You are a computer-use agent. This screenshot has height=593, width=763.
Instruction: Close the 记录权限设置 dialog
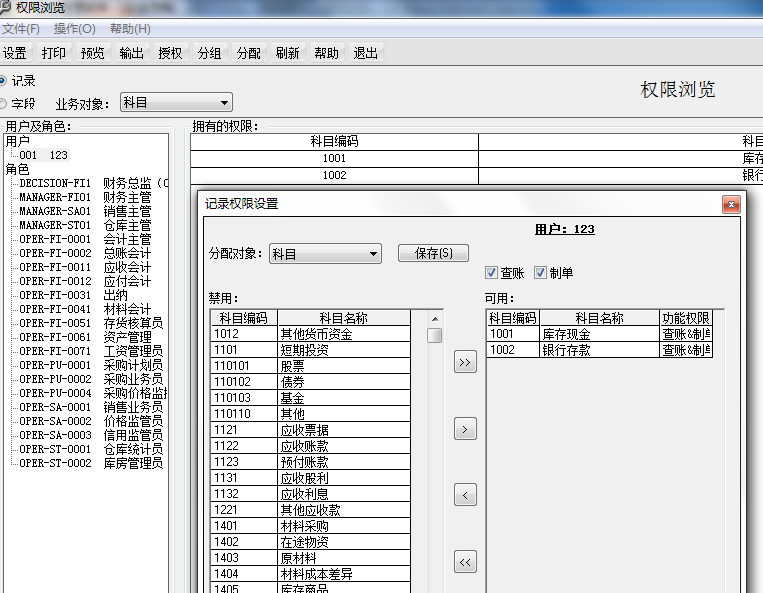731,205
